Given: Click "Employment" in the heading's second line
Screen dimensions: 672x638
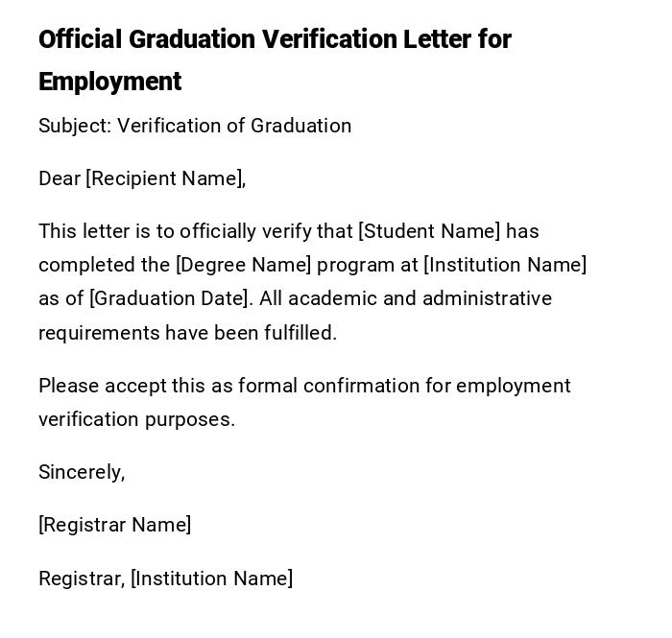Looking at the screenshot, I should pyautogui.click(x=109, y=82).
